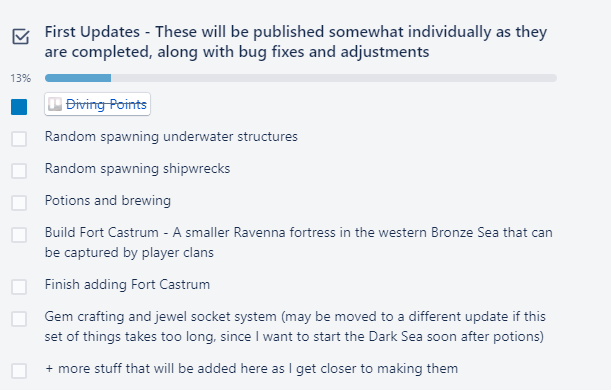Click the Finish adding Fort Castrum text
Screen dimensions: 611x390
(x=127, y=284)
